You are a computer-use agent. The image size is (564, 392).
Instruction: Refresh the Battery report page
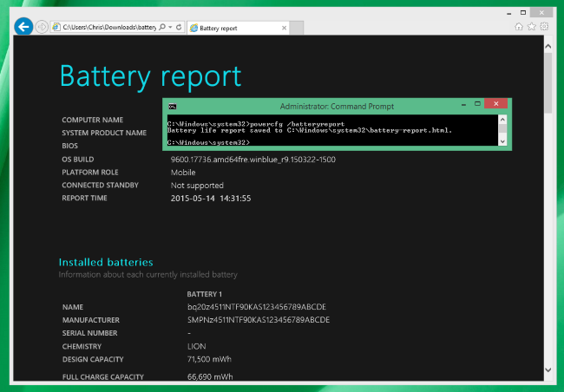click(179, 27)
